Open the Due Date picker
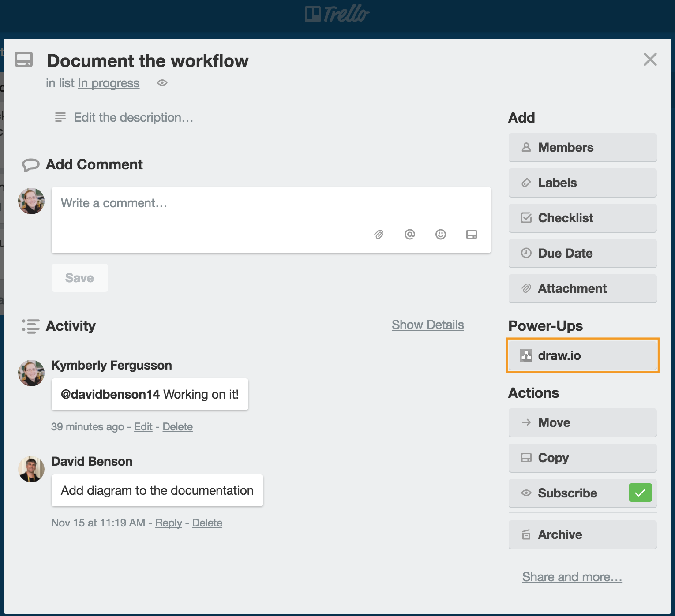675x616 pixels. click(x=582, y=253)
